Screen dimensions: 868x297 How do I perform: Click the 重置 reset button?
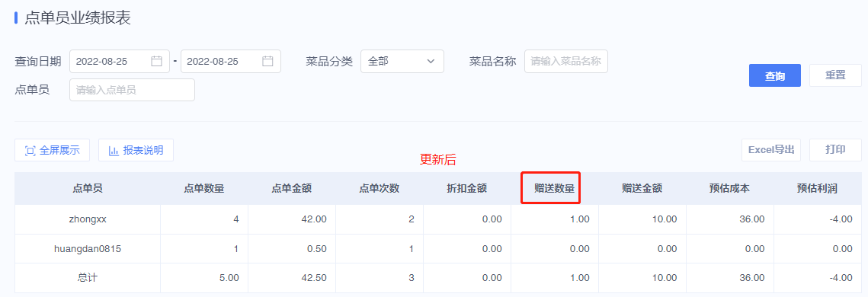(835, 75)
